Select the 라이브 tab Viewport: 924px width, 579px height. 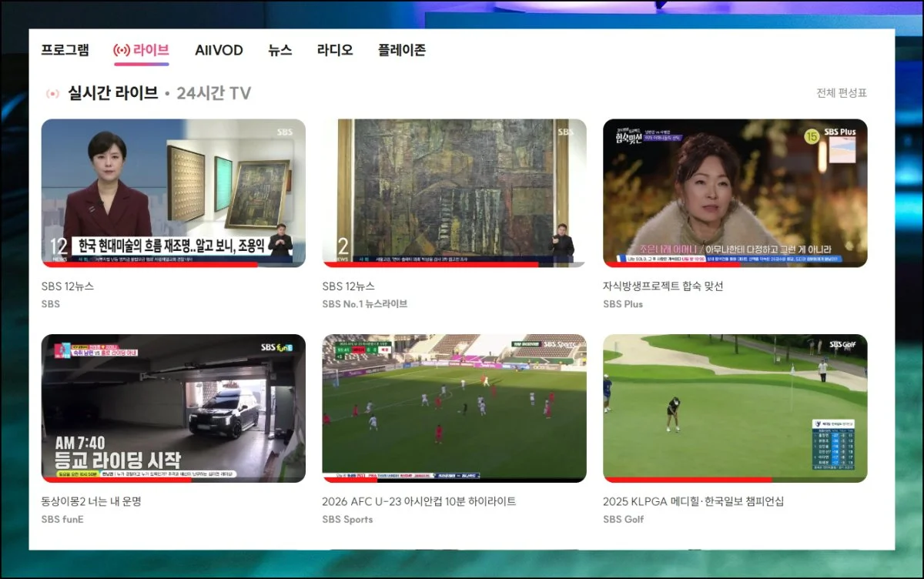point(142,51)
